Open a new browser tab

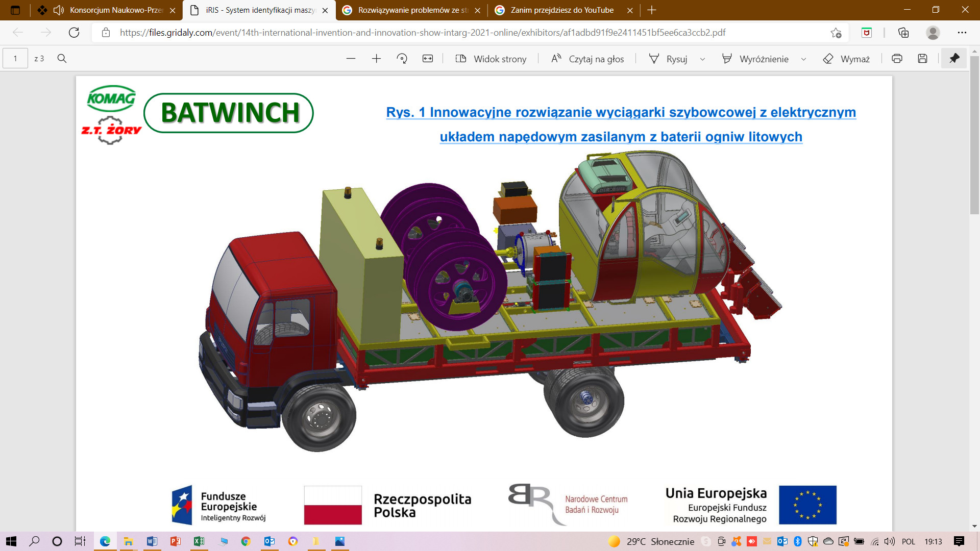point(652,10)
